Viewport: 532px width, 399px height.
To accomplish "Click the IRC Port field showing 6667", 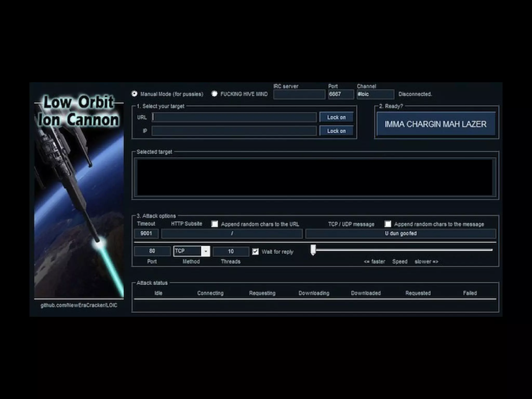I will (x=340, y=94).
